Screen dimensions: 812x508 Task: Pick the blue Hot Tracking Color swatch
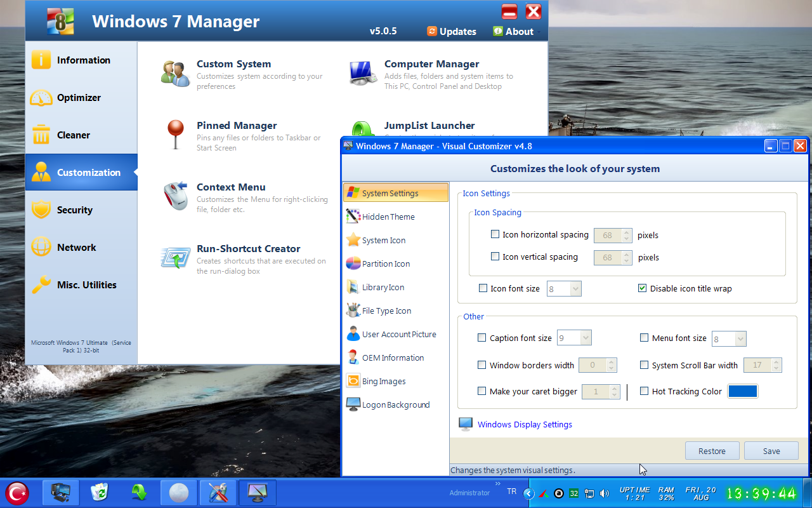tap(743, 391)
